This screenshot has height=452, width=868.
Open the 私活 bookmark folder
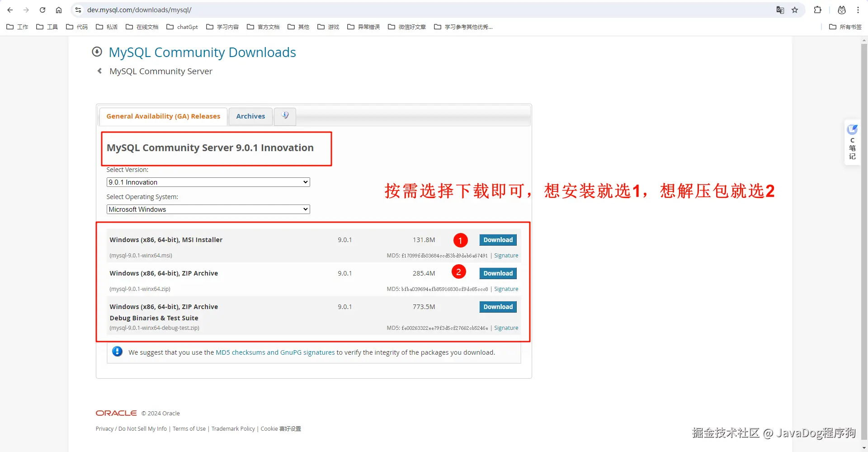pyautogui.click(x=107, y=27)
